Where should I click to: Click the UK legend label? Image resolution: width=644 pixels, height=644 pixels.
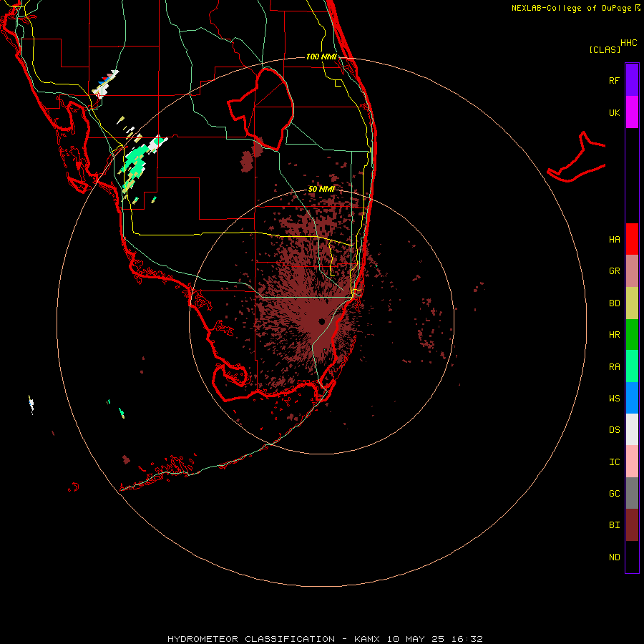coord(614,112)
